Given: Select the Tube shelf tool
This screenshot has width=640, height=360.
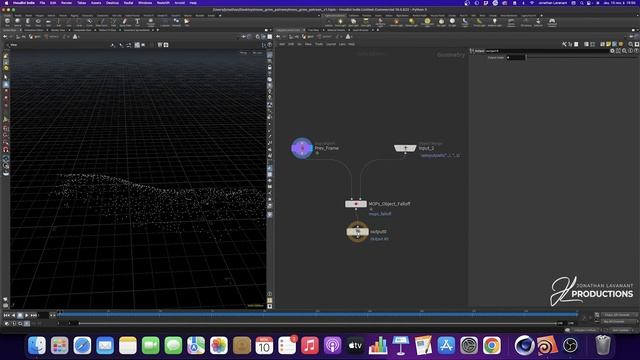Looking at the screenshot, I should pos(28,22).
